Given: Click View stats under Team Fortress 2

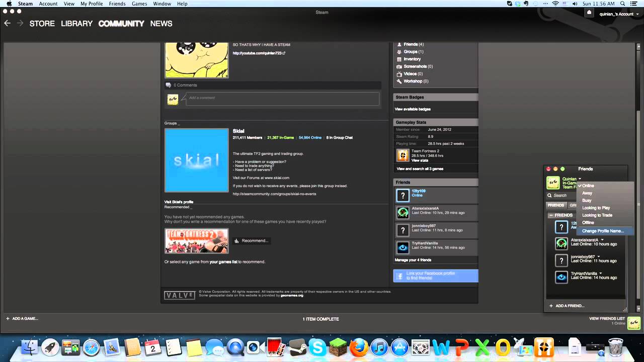Looking at the screenshot, I should tap(420, 160).
